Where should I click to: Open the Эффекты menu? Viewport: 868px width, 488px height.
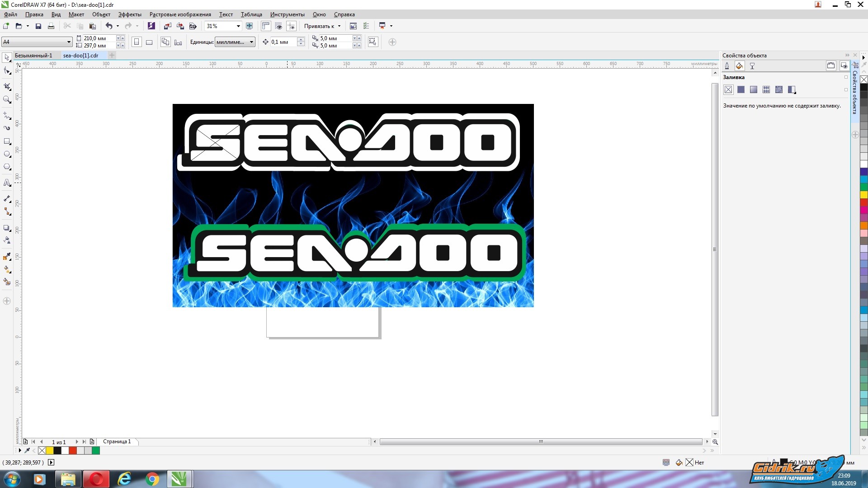(x=130, y=14)
